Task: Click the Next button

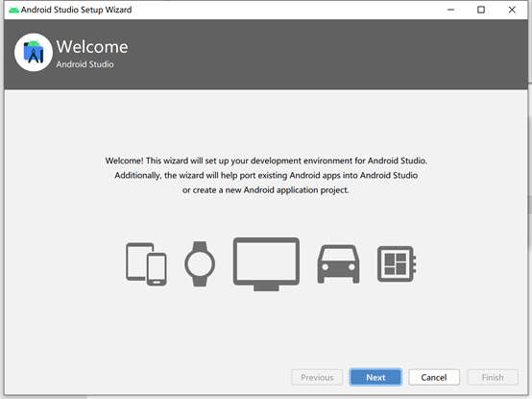Action: coord(375,377)
